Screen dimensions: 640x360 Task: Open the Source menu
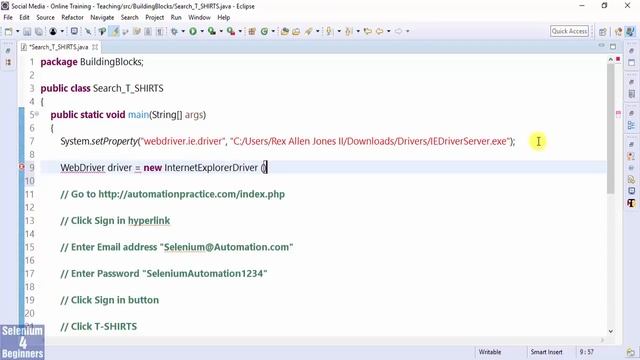[45, 18]
